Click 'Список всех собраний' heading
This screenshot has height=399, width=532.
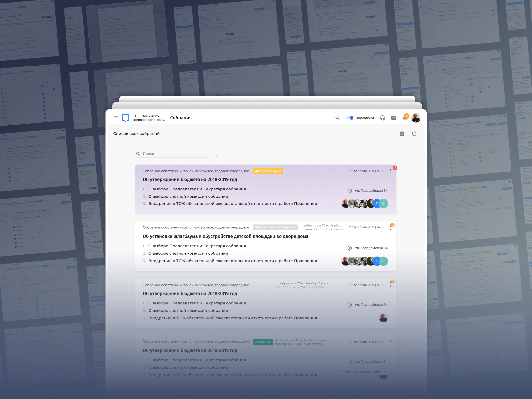(x=136, y=134)
